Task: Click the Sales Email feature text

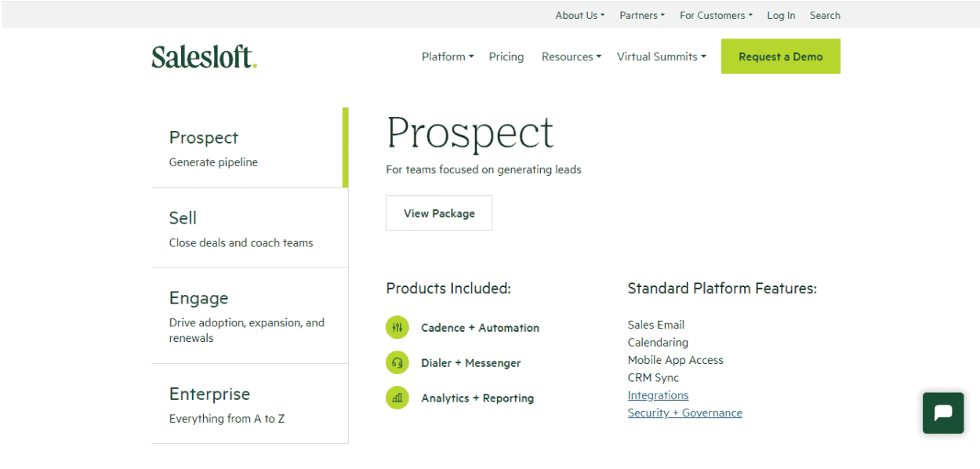Action: pyautogui.click(x=655, y=325)
